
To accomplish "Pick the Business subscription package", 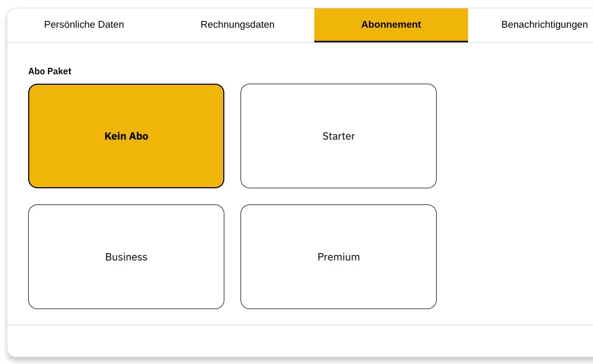I will click(x=126, y=257).
